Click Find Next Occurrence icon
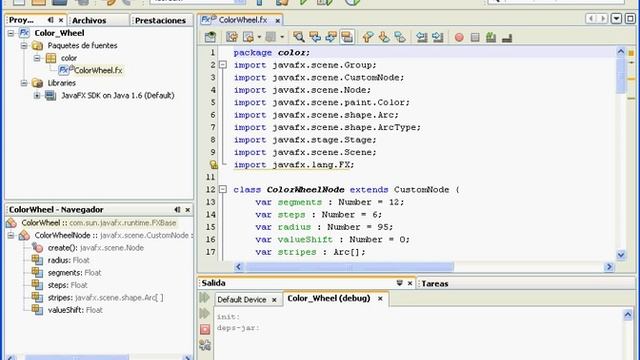 point(331,37)
